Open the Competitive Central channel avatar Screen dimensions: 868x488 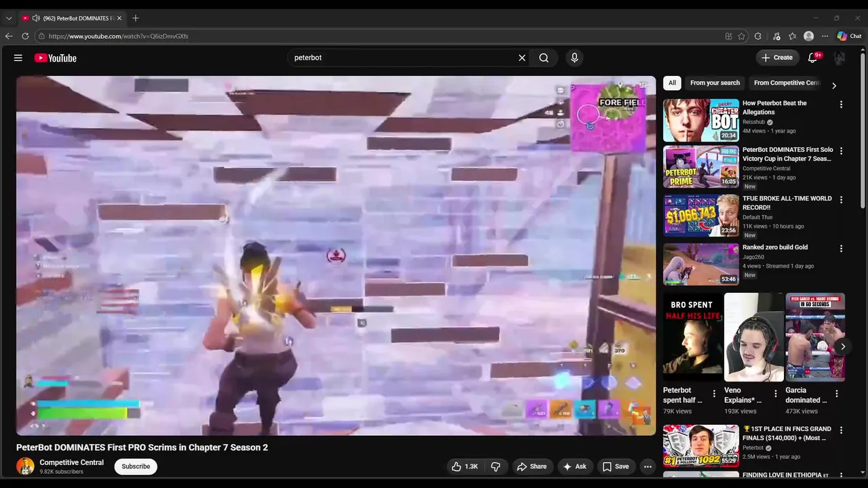[25, 466]
